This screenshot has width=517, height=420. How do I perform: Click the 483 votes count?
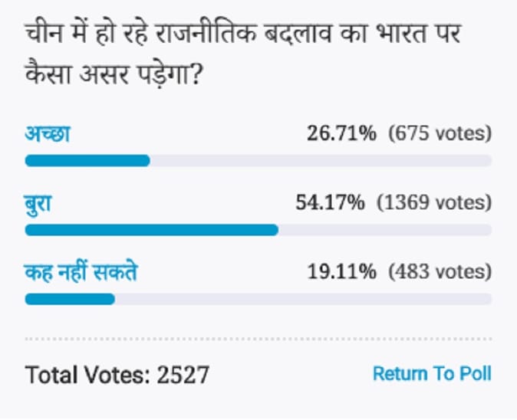pyautogui.click(x=440, y=272)
